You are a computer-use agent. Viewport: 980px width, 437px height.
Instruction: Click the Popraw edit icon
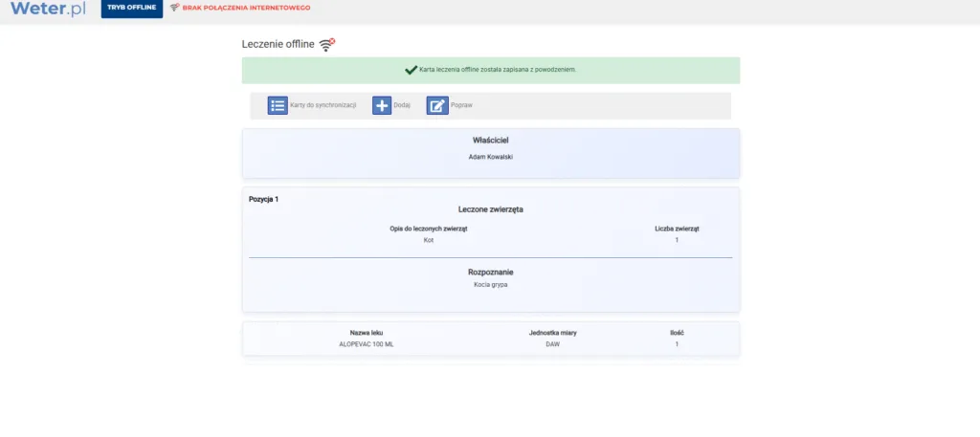[x=437, y=105]
